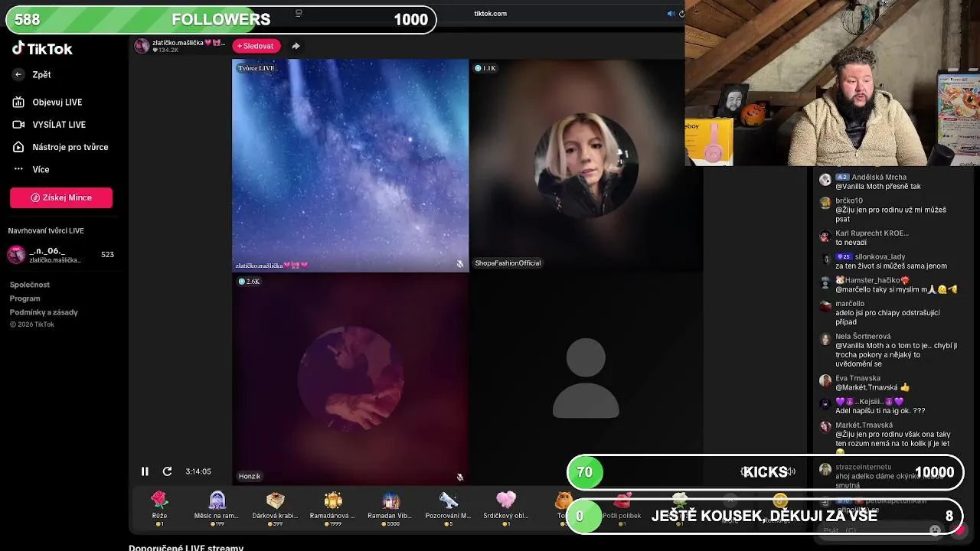Click the Tvůrce LIVE label on host tile
The width and height of the screenshot is (980, 551).
click(256, 68)
